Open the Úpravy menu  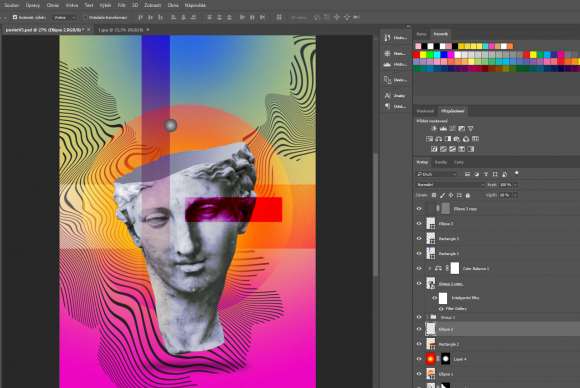click(33, 5)
